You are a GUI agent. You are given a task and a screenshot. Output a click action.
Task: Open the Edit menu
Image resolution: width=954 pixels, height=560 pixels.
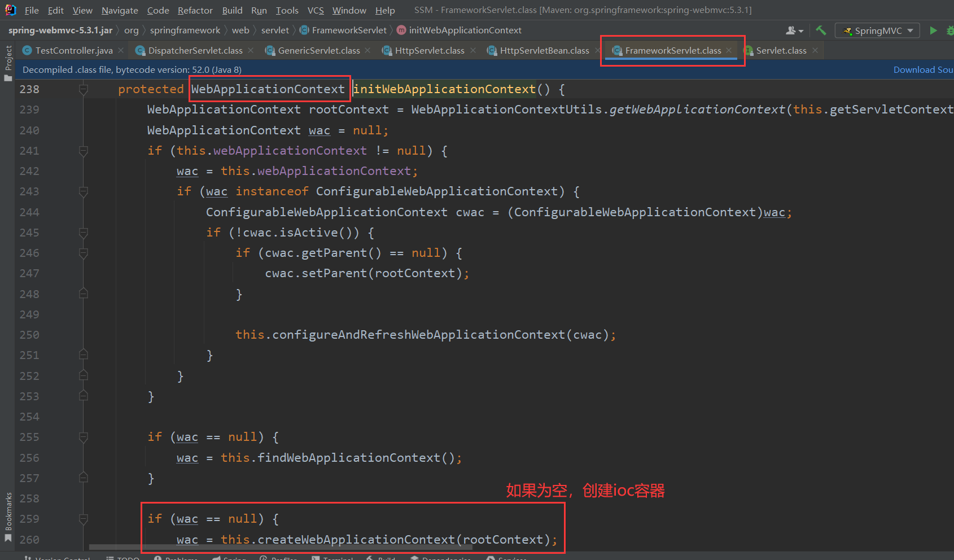pos(55,10)
